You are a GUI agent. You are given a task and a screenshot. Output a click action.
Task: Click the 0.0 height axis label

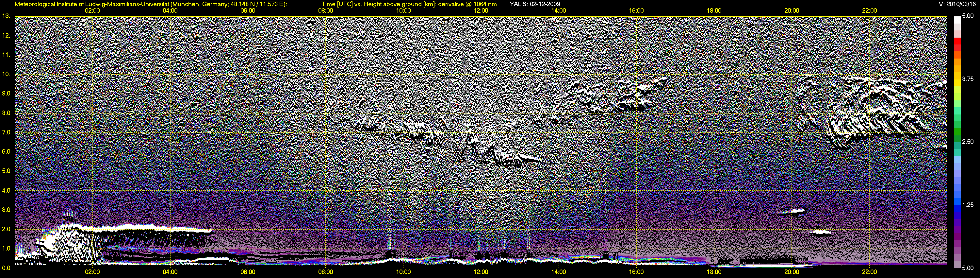tap(6, 268)
